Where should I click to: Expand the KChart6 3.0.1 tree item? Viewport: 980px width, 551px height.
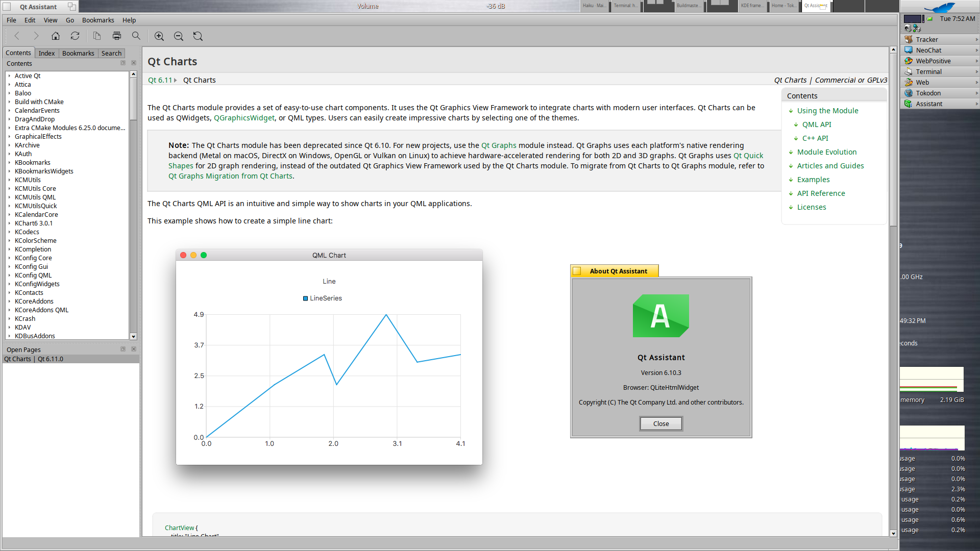coord(9,223)
